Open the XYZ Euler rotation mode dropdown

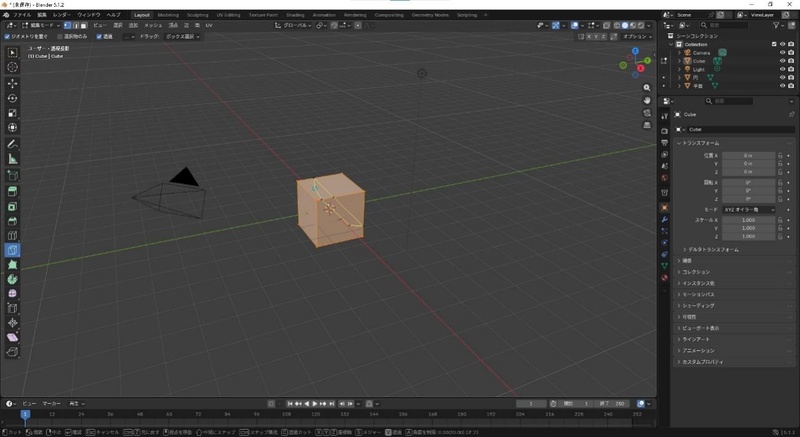point(748,210)
